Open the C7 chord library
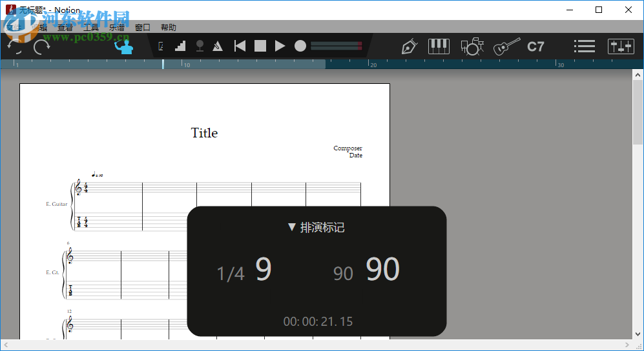 point(535,46)
